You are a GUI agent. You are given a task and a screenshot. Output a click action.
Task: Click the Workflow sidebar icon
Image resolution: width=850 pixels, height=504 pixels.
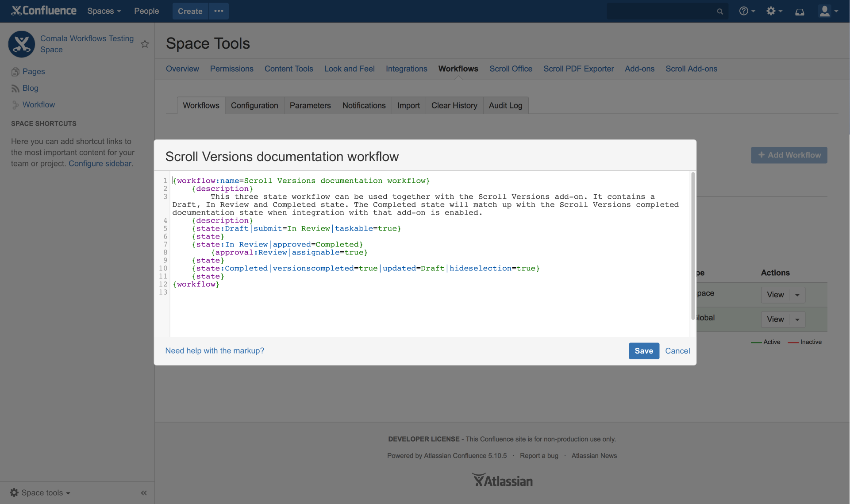tap(15, 105)
